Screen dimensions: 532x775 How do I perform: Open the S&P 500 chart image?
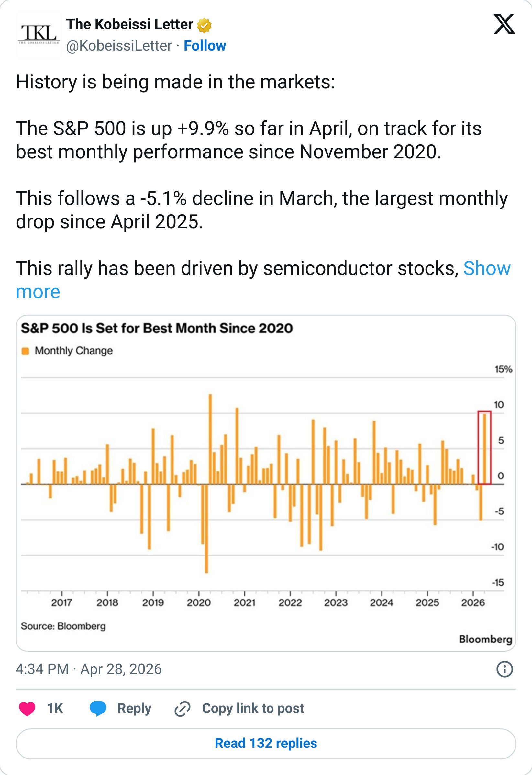pyautogui.click(x=266, y=483)
